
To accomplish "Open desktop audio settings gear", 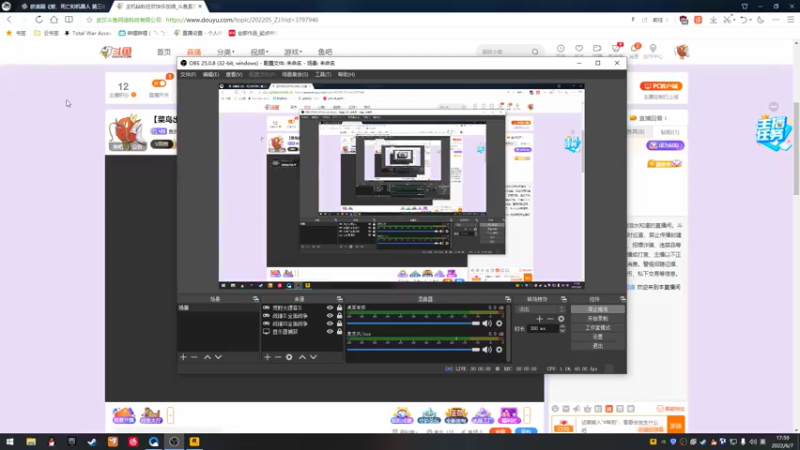I will pyautogui.click(x=499, y=323).
